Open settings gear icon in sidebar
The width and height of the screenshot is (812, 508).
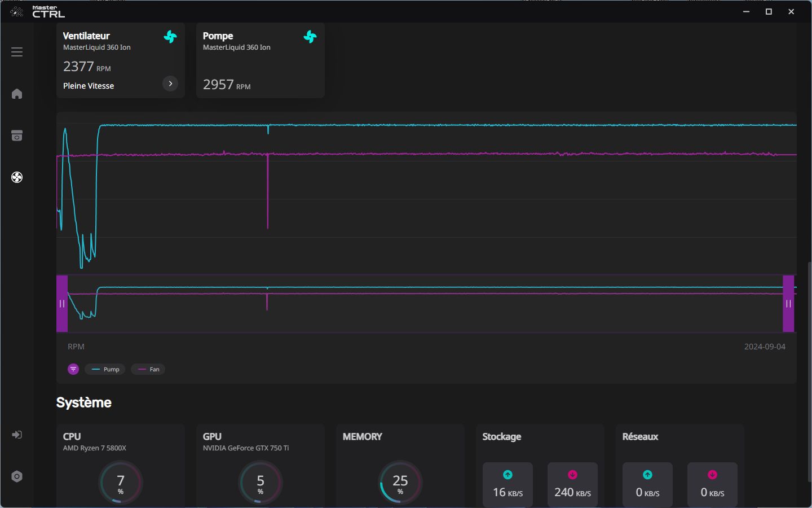click(x=17, y=476)
